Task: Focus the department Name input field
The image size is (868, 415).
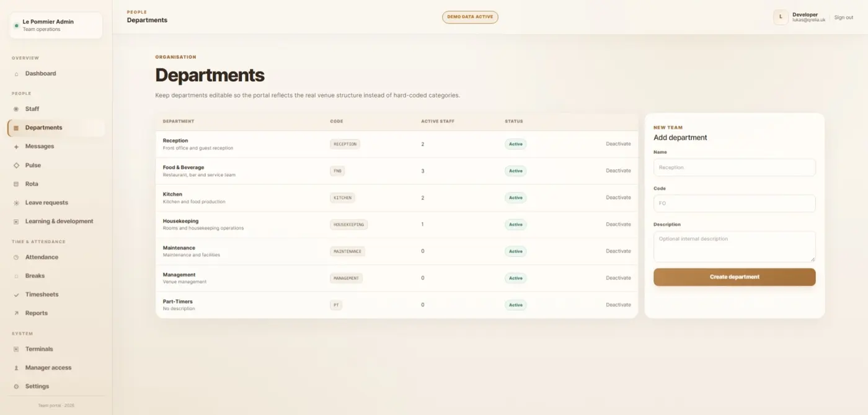Action: (734, 167)
